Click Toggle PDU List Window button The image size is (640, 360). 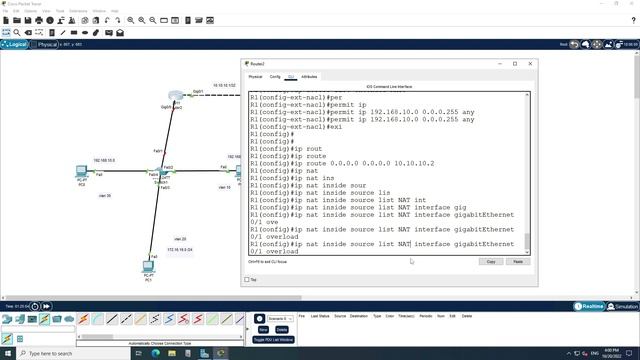tap(273, 340)
